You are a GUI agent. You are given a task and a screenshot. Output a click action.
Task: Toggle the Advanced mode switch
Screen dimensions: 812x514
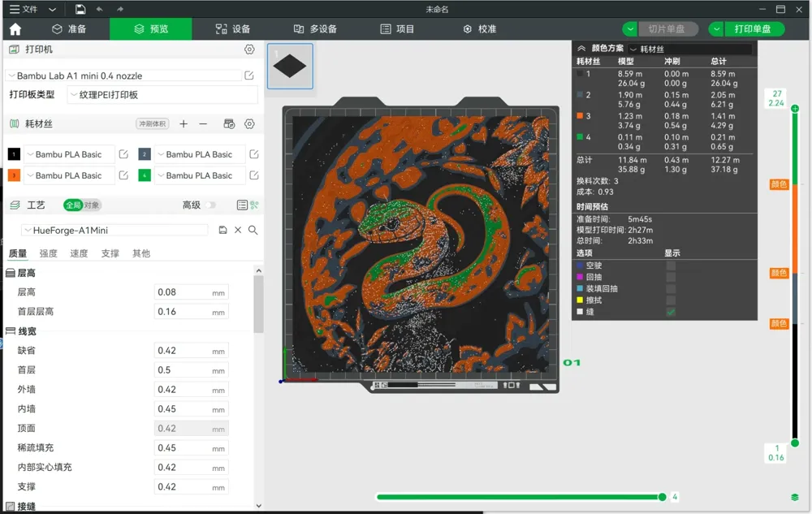click(x=210, y=205)
